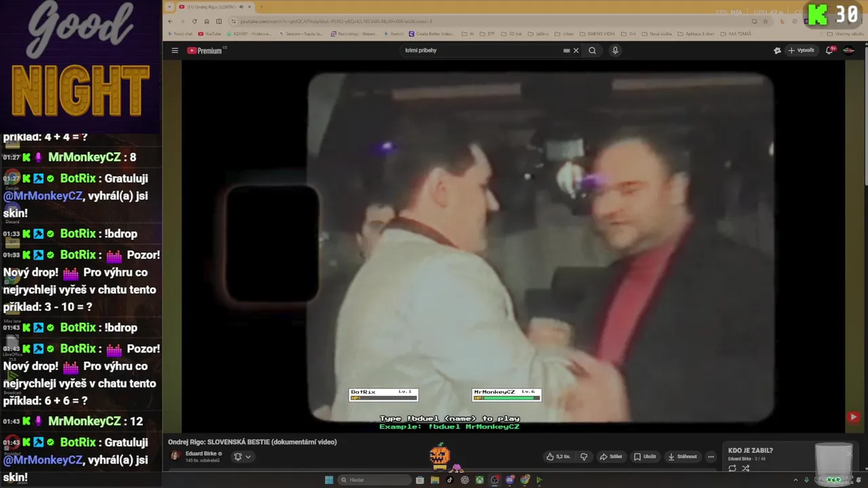Open YouTube notifications bell
This screenshot has height=488, width=868.
point(829,50)
